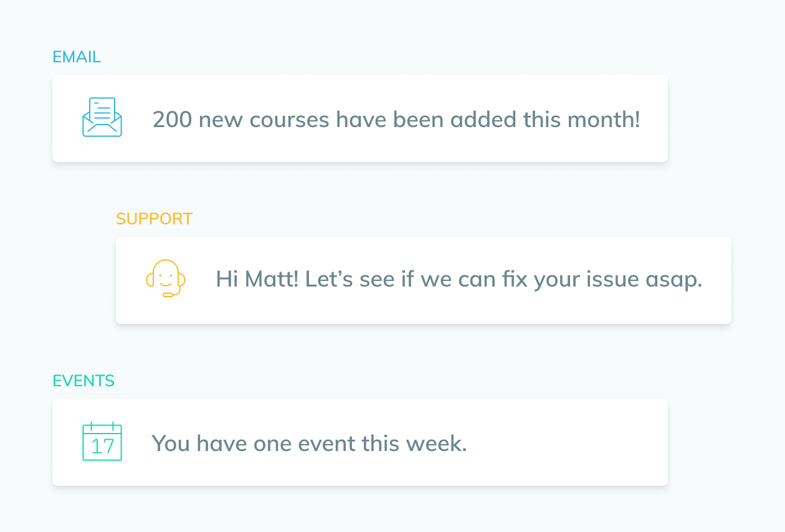The width and height of the screenshot is (785, 532).
Task: Click the headset microphone on the support icon
Action: point(169,295)
